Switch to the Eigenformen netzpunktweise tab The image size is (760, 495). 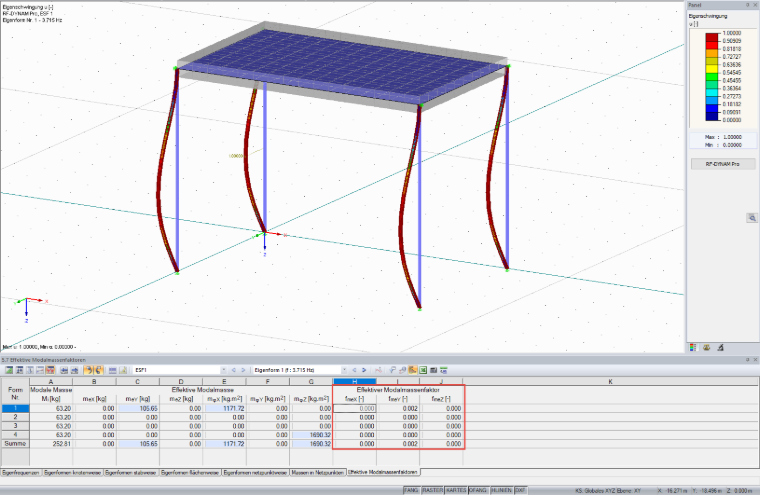tap(255, 472)
